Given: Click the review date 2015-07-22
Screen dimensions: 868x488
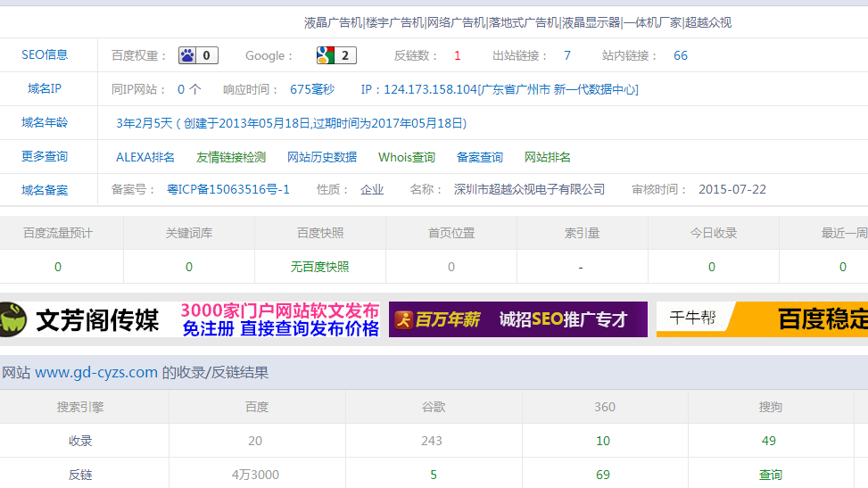Looking at the screenshot, I should [732, 189].
